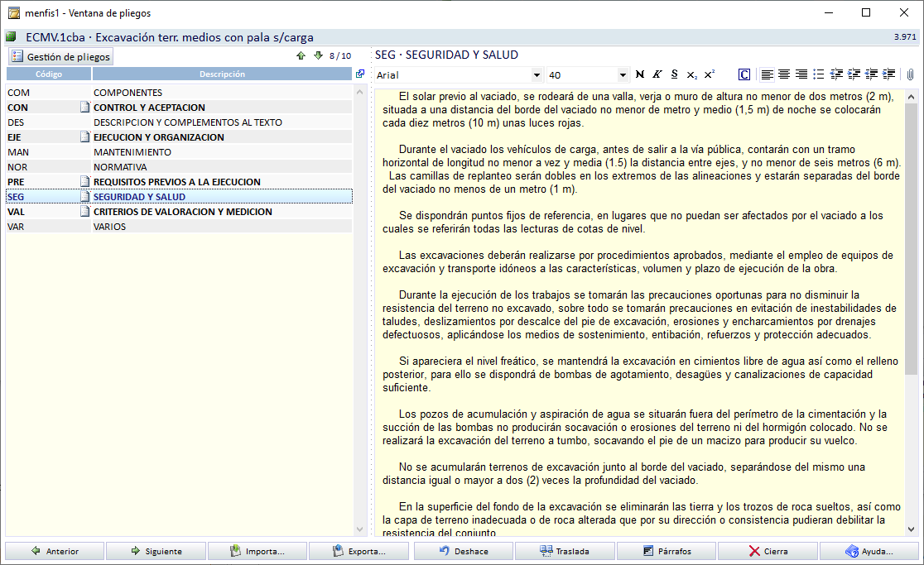
Task: Apply subscript formatting
Action: tap(692, 74)
